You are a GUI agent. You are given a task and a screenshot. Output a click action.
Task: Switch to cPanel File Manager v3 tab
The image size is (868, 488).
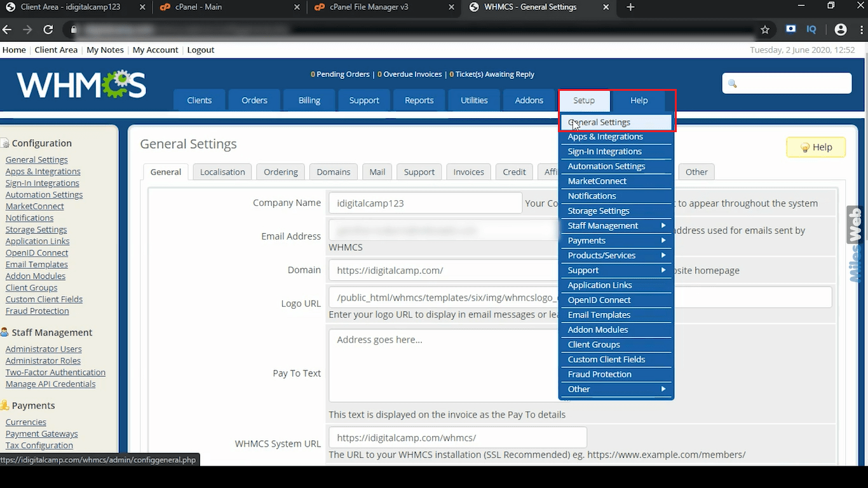click(383, 7)
